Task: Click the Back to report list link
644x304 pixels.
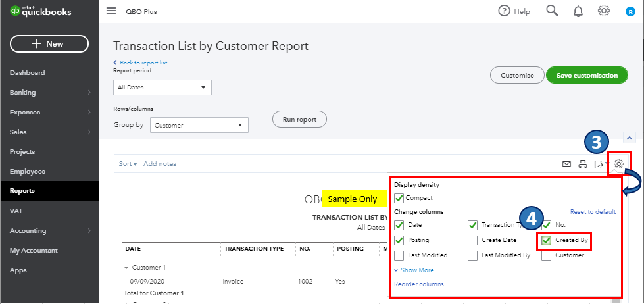Action: click(143, 63)
